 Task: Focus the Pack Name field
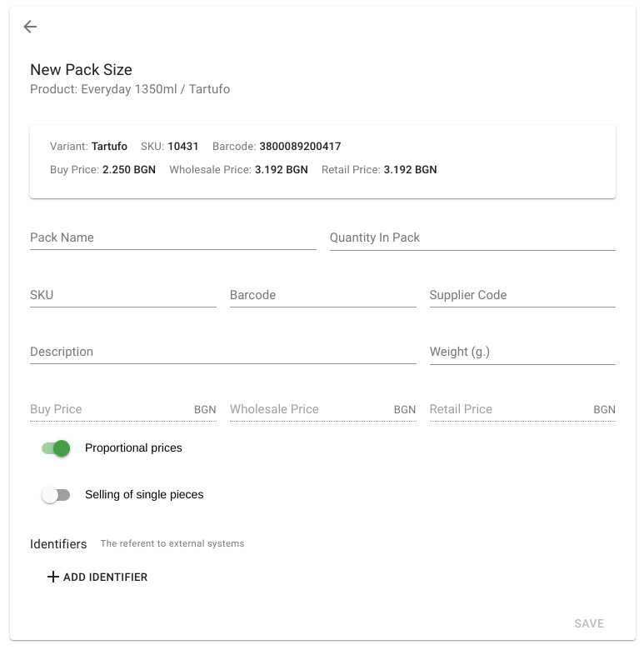(173, 238)
